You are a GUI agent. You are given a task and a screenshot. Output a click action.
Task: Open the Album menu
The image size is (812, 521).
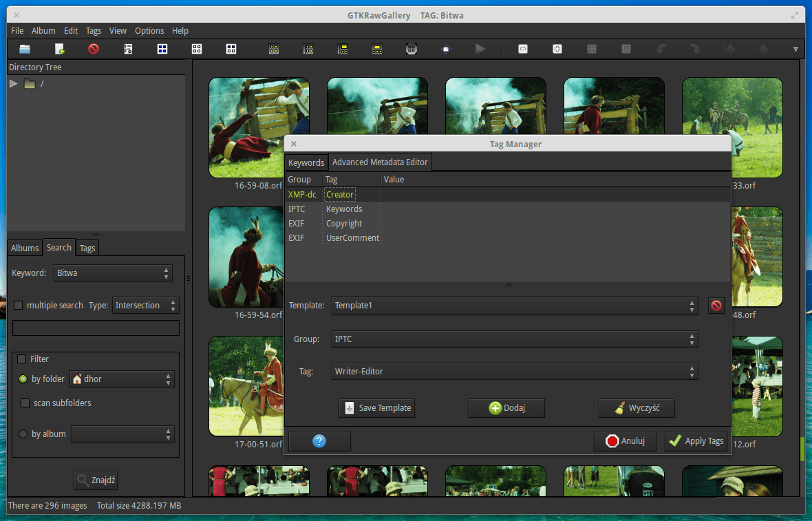tap(43, 31)
